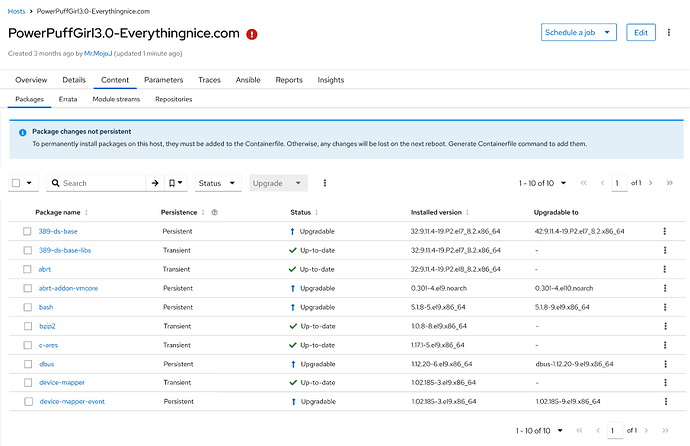The image size is (690, 446).
Task: Click the Edit button
Action: tap(641, 32)
